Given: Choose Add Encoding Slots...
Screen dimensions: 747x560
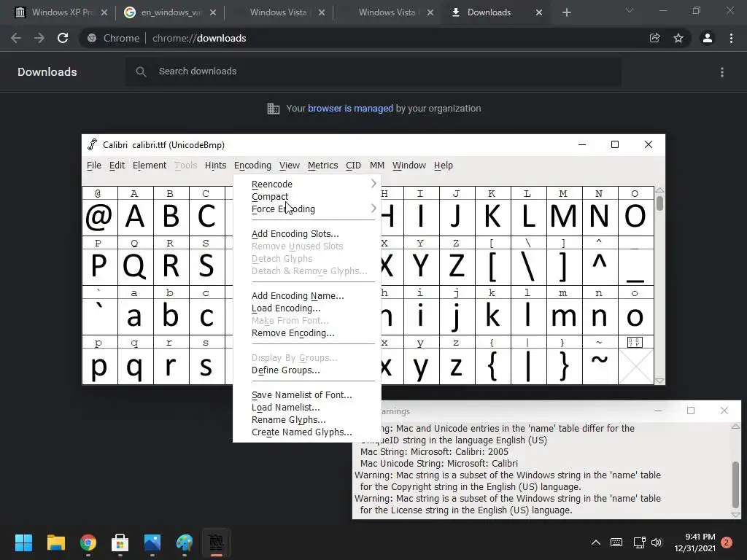Looking at the screenshot, I should coord(307,233).
